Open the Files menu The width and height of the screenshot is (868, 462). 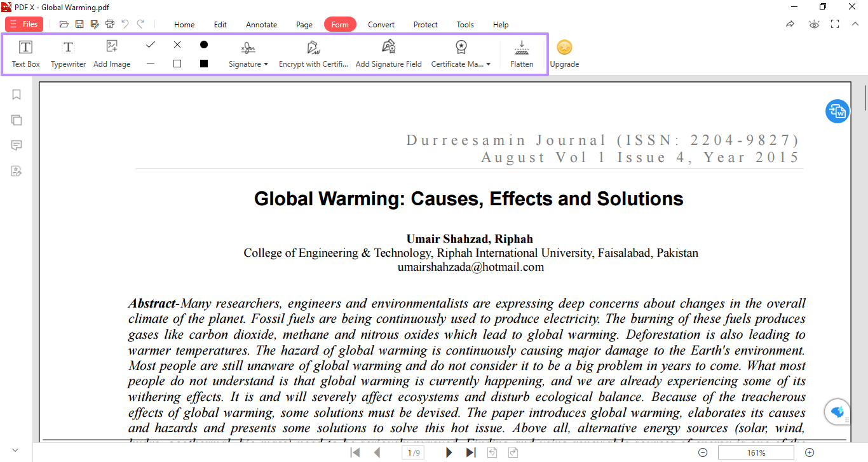(24, 24)
